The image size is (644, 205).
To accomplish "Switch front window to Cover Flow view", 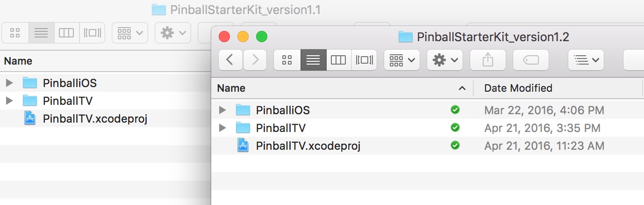I will 364,59.
